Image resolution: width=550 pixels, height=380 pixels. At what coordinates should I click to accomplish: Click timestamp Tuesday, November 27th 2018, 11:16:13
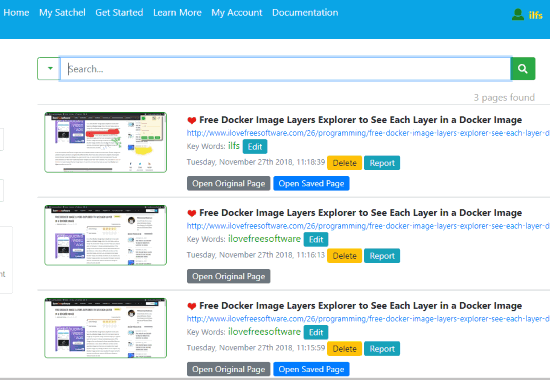point(256,255)
